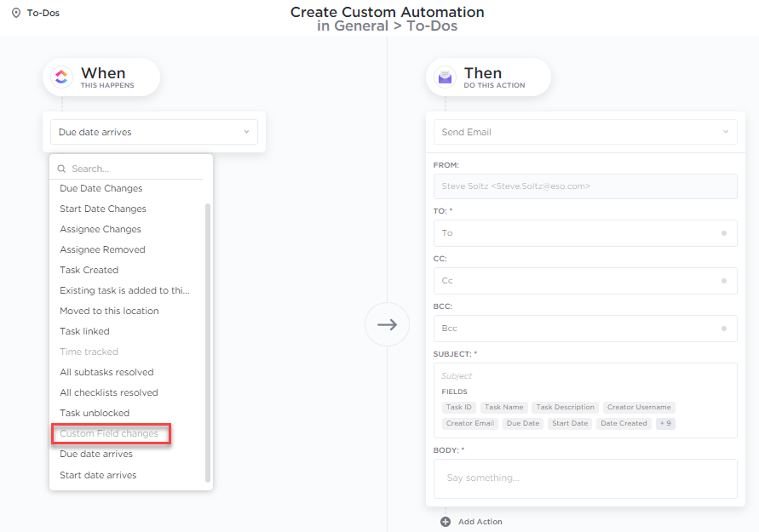Expand the Due date arrives trigger dropdown
The image size is (759, 532).
coord(154,132)
